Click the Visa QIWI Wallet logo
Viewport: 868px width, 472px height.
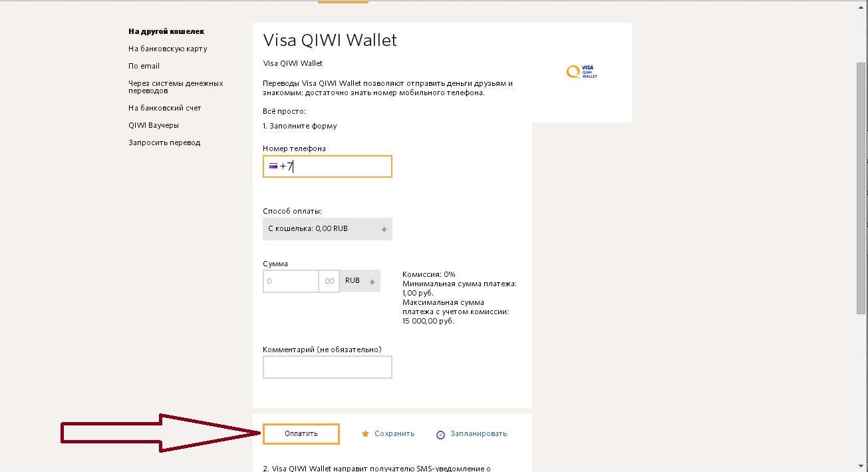582,72
